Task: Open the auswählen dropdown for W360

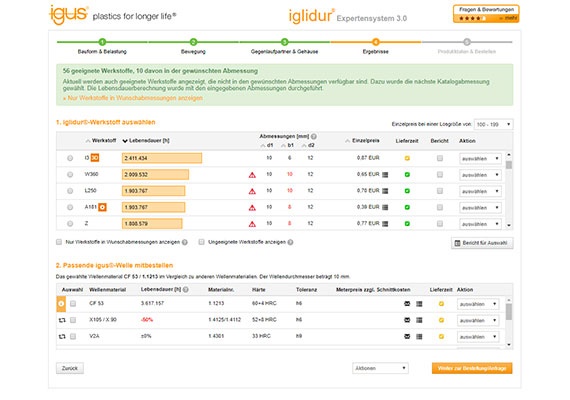Action: 480,175
